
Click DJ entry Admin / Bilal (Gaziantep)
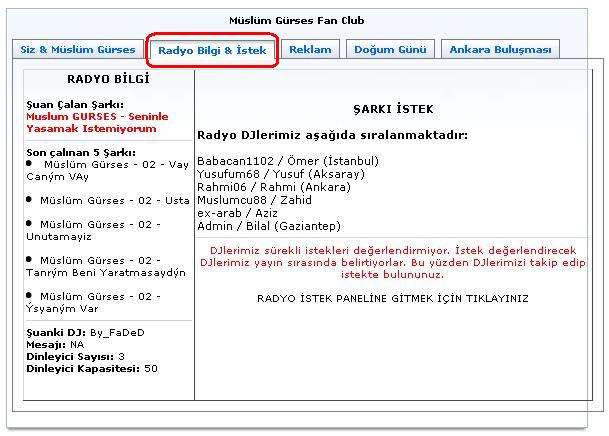pos(269,226)
